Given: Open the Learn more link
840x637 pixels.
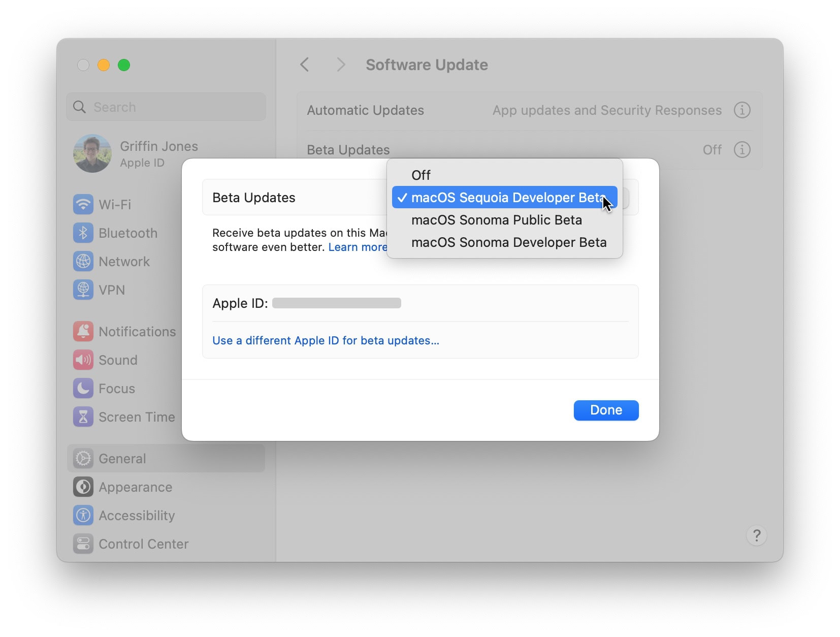Looking at the screenshot, I should 358,247.
